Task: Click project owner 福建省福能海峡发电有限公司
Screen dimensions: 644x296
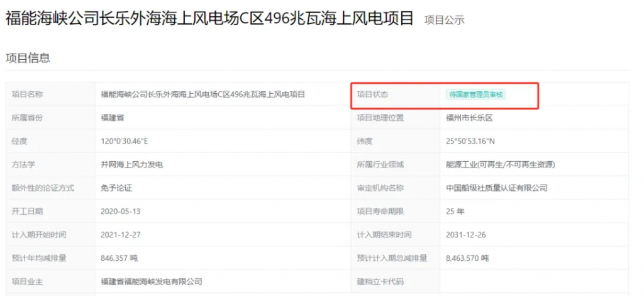Action: point(151,281)
